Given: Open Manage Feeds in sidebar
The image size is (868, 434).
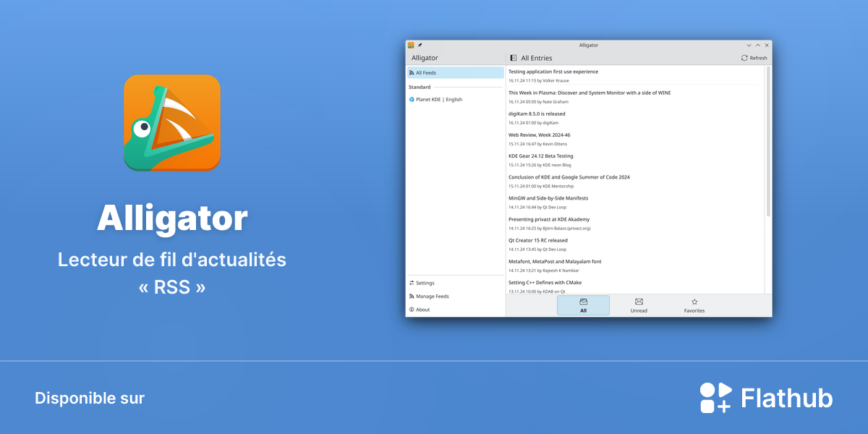Looking at the screenshot, I should tap(455, 297).
